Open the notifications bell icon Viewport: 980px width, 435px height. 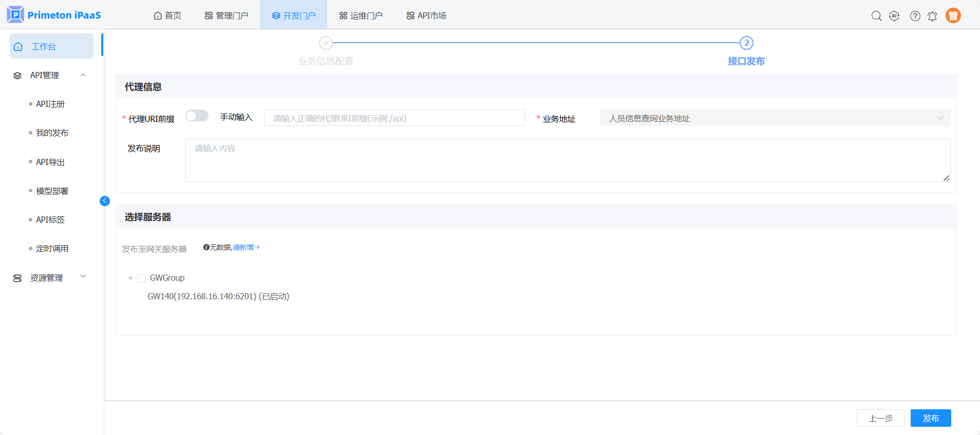pyautogui.click(x=932, y=16)
